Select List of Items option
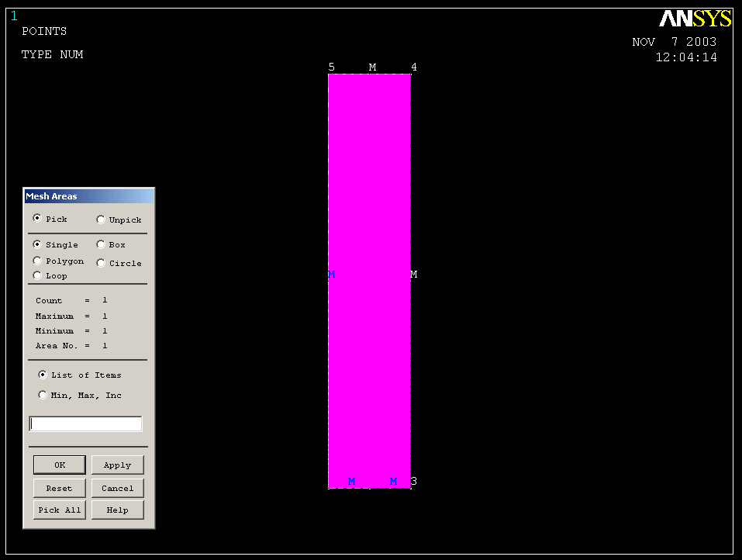The image size is (742, 560). point(43,375)
